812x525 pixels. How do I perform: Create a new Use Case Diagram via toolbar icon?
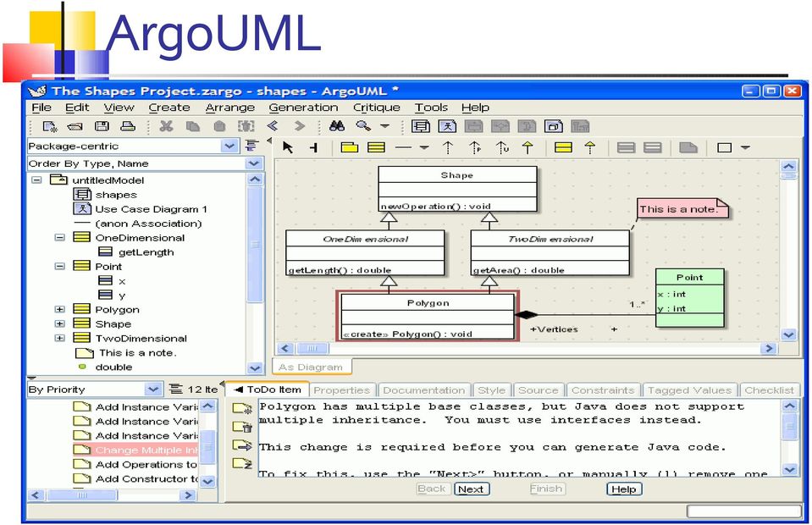pyautogui.click(x=447, y=126)
